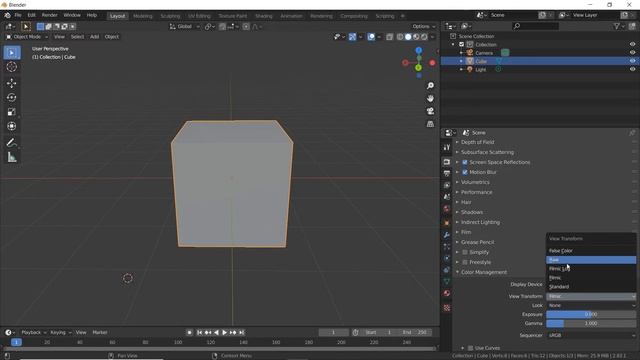
Task: Toggle Motion Blur checkbox
Action: click(x=465, y=172)
